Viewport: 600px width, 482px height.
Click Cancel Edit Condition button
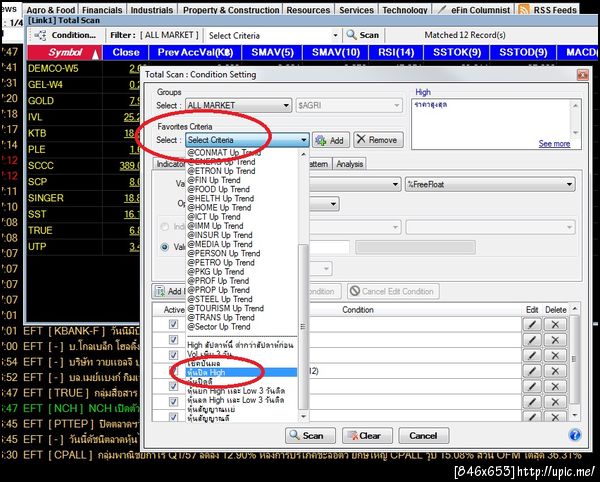pyautogui.click(x=393, y=291)
